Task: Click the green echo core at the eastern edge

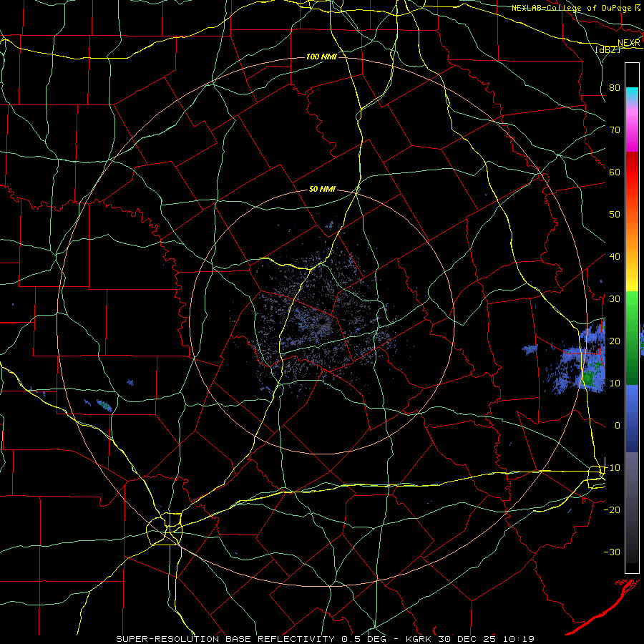Action: tap(588, 378)
